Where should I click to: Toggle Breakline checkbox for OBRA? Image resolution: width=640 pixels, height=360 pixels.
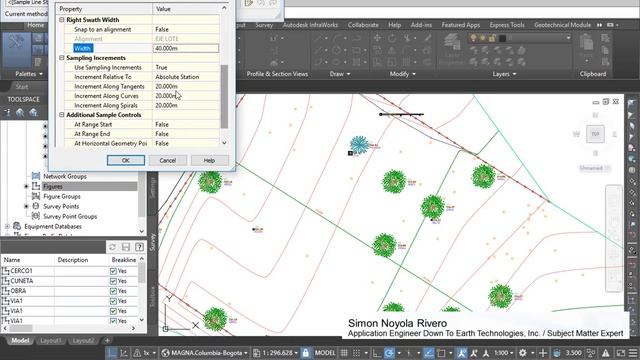click(113, 291)
